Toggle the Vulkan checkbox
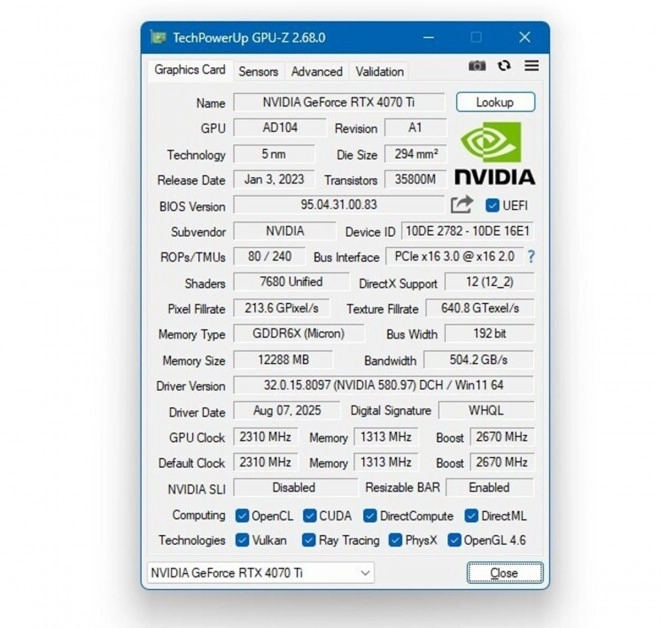The height and width of the screenshot is (628, 660). pos(242,540)
